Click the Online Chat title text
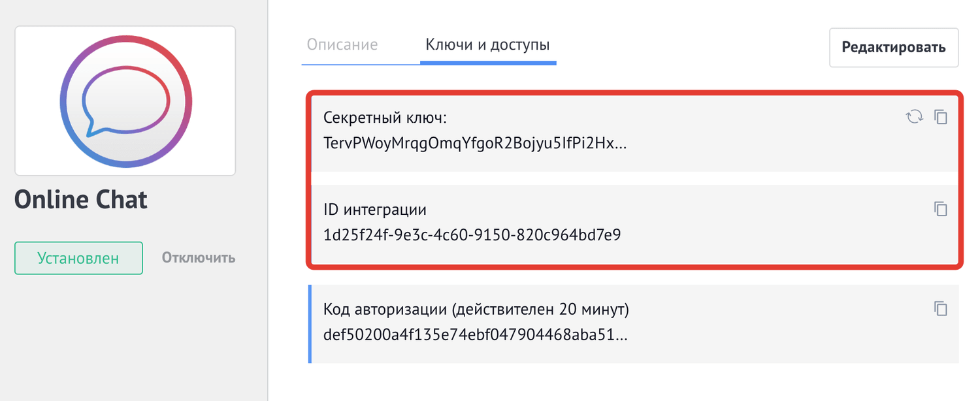This screenshot has height=401, width=980. pyautogui.click(x=81, y=200)
